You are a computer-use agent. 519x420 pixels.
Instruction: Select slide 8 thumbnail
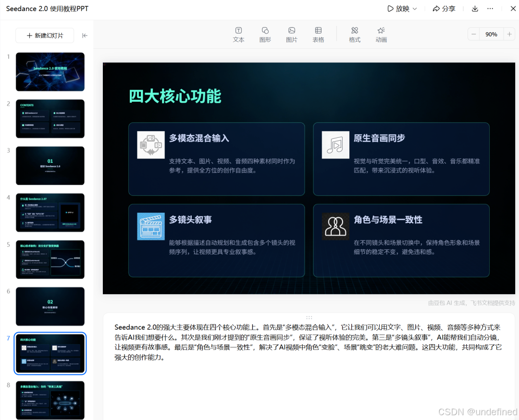(x=50, y=400)
